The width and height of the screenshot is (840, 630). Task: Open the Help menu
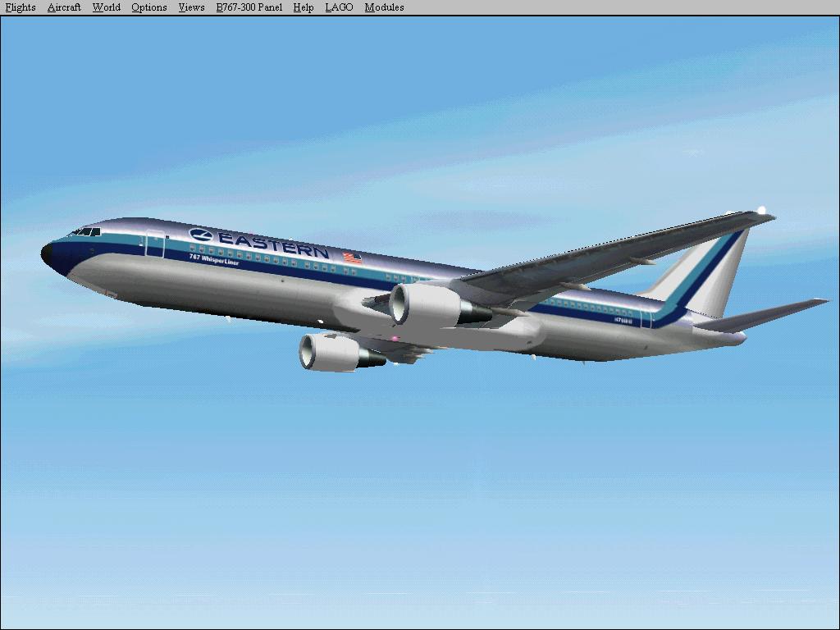tap(304, 7)
